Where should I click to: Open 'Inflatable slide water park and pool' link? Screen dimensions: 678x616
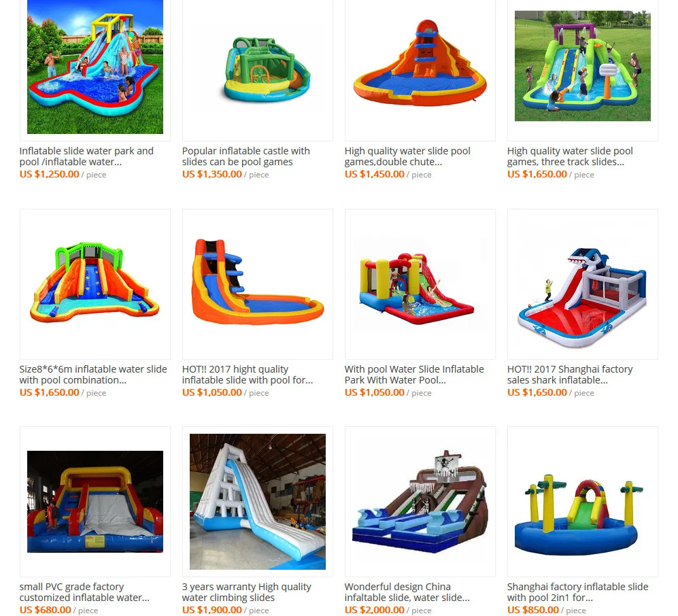click(86, 156)
